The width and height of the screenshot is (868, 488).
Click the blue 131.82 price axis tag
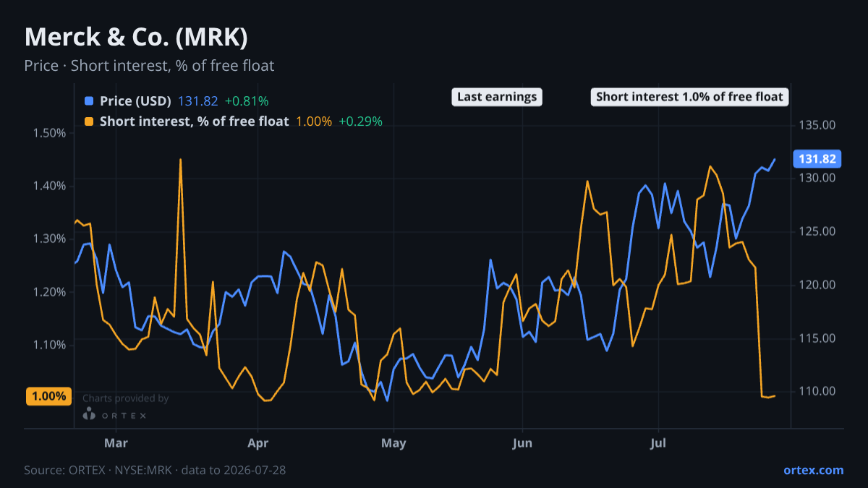817,159
